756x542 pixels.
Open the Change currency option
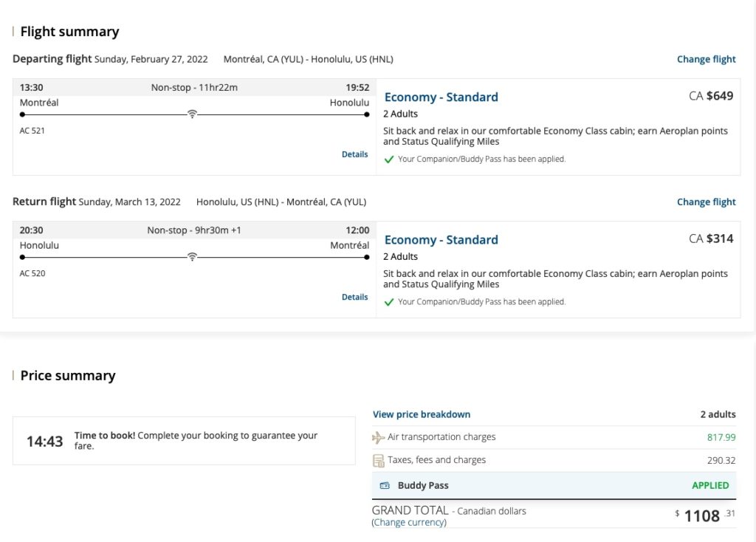[x=409, y=522]
